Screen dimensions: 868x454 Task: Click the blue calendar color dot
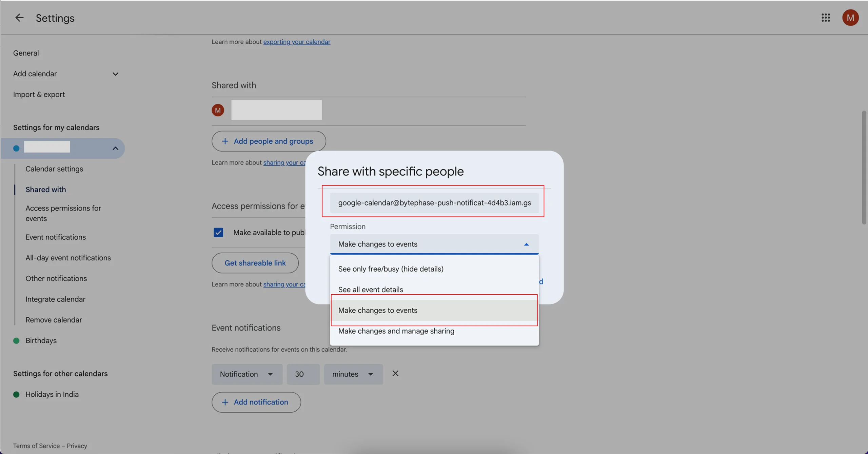point(16,148)
